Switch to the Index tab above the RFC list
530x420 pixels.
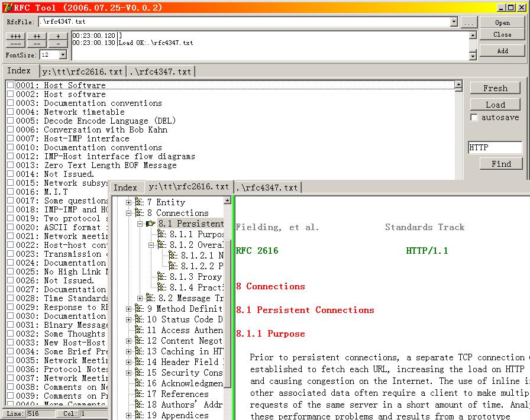click(x=20, y=70)
